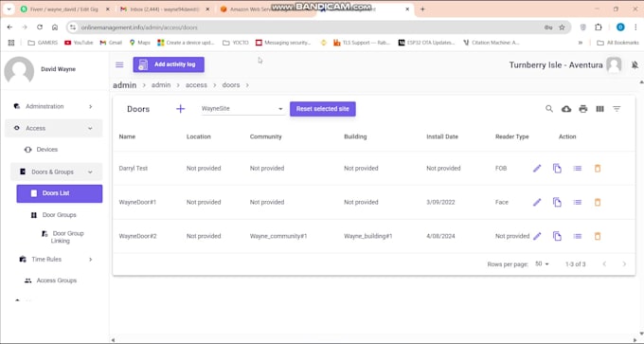Open the YouTube bookmark
The width and height of the screenshot is (644, 344).
79,43
